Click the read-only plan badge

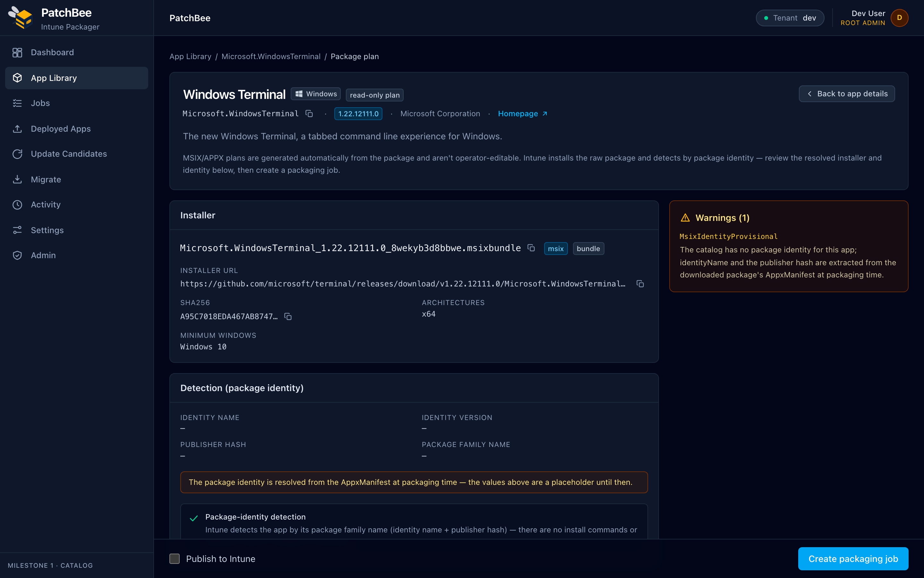pos(374,95)
